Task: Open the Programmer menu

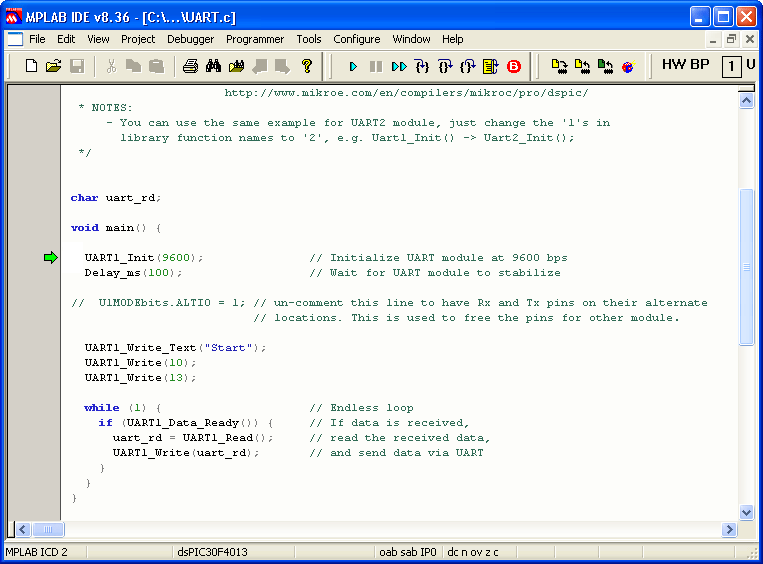Action: (x=255, y=39)
